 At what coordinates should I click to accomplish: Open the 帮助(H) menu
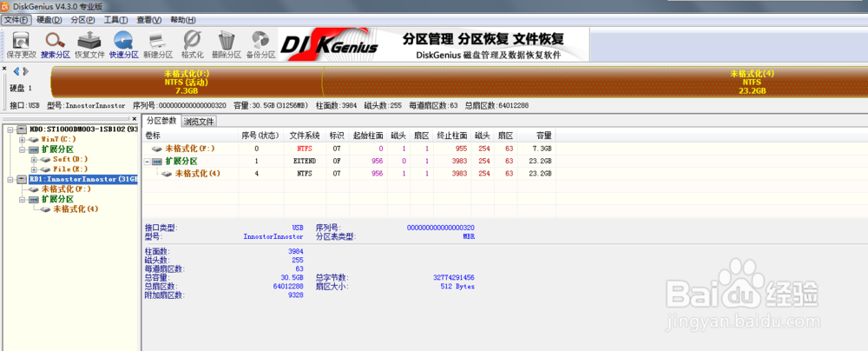tap(182, 20)
